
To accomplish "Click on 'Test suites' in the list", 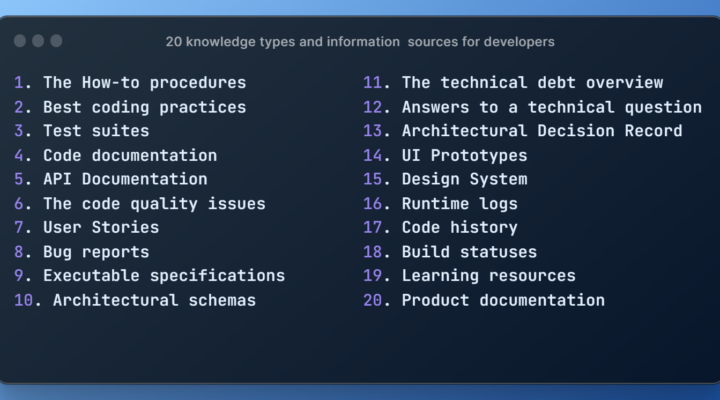I will (x=96, y=131).
